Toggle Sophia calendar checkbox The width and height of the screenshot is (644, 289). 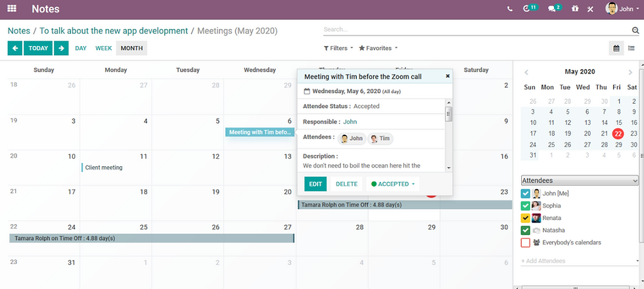525,206
